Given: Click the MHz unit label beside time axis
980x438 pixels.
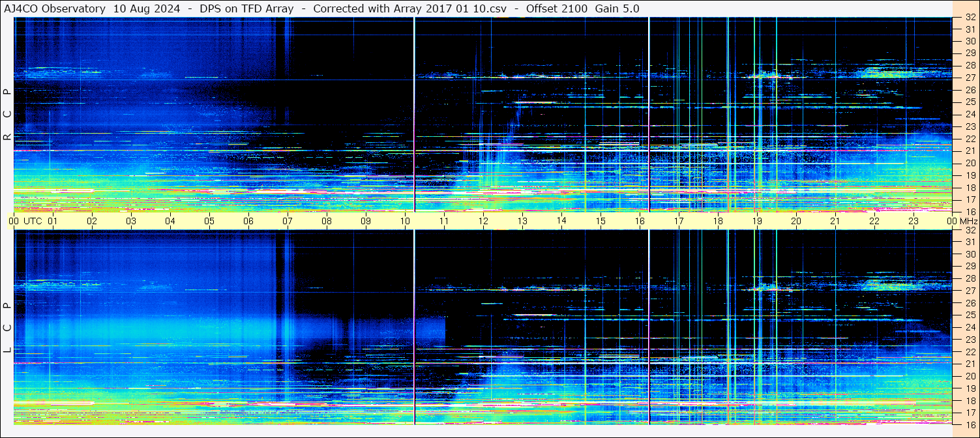Looking at the screenshot, I should [968, 221].
